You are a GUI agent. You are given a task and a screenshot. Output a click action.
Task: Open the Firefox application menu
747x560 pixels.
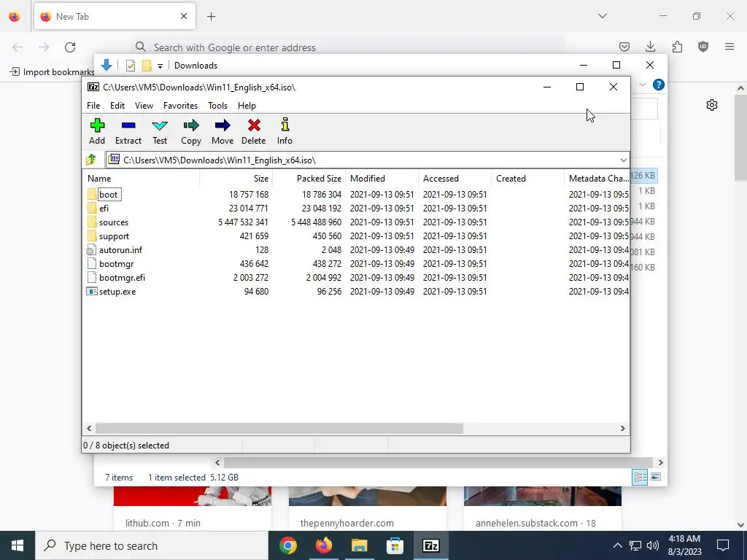click(729, 47)
